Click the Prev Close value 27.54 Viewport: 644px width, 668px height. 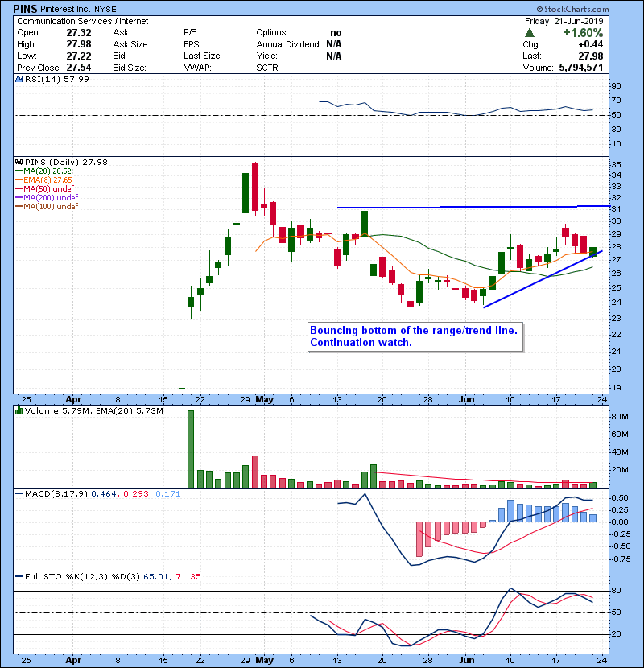click(x=79, y=68)
